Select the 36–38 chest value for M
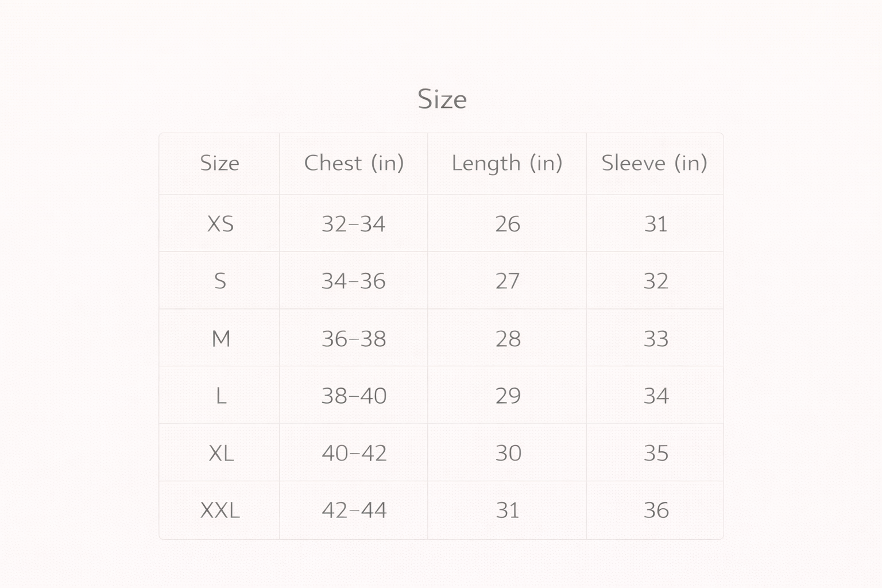This screenshot has height=588, width=882. coord(353,338)
